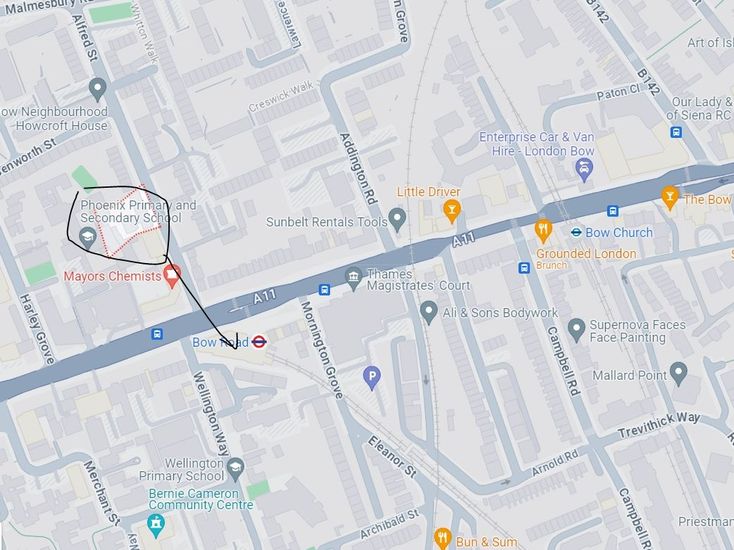Viewport: 734px width, 550px height.
Task: Select the Grounded London restaurant icon
Action: [x=543, y=231]
